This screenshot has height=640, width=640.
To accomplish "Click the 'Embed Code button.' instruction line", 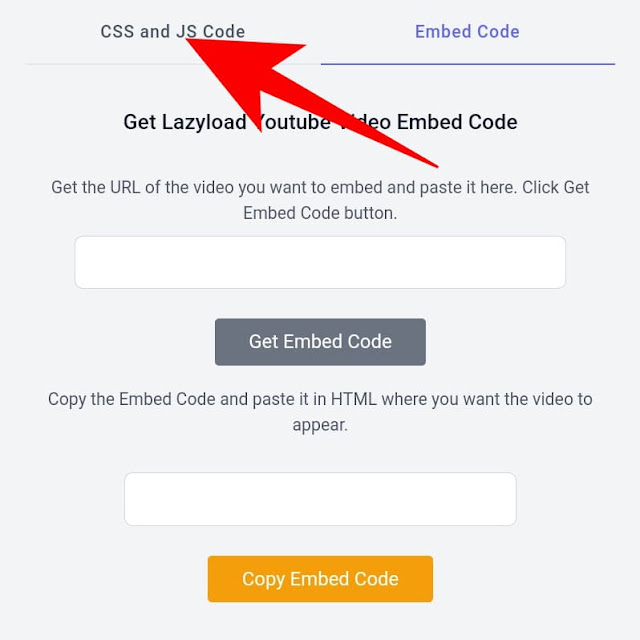I will click(320, 213).
